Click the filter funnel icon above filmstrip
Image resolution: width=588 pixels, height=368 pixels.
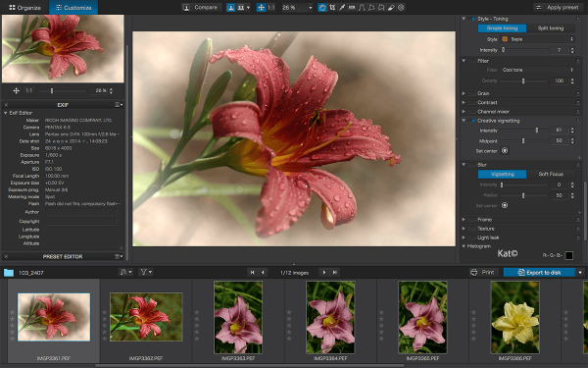coord(145,272)
